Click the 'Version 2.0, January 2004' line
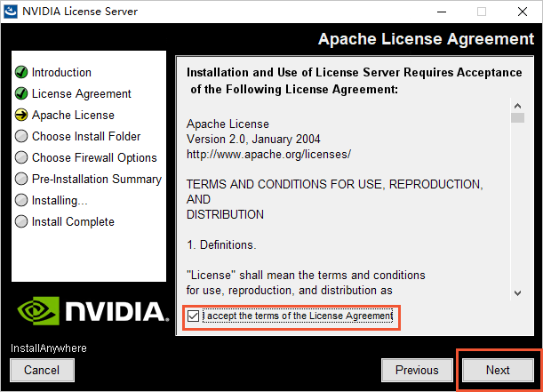 click(x=253, y=140)
